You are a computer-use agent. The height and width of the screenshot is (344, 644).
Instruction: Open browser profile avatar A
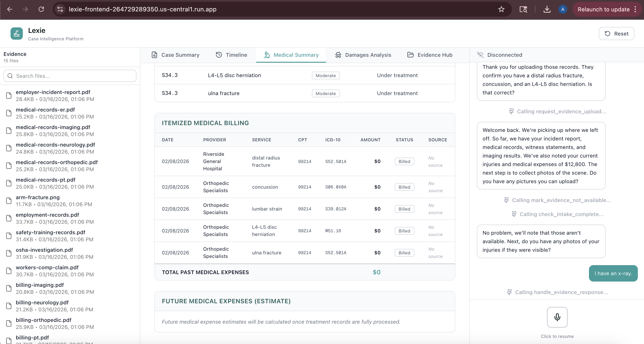(562, 9)
